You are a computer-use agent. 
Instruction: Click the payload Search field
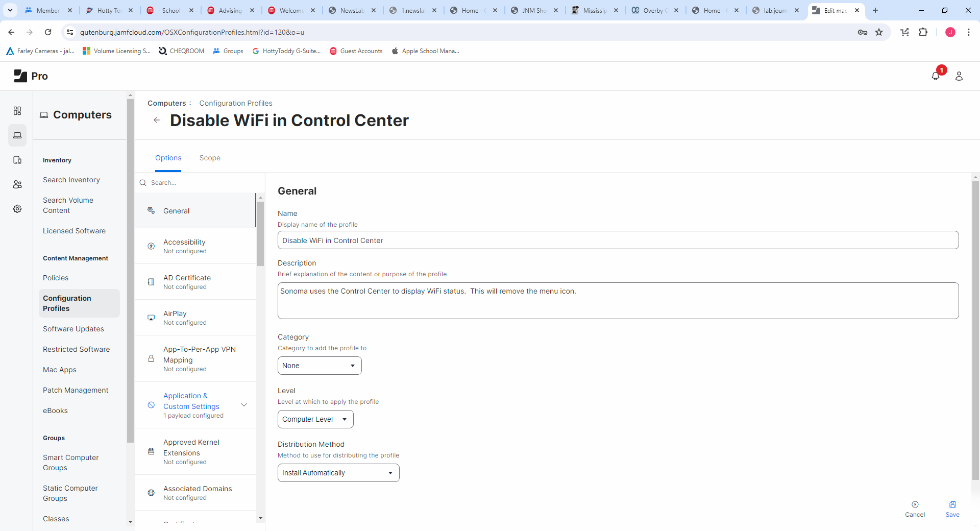[x=200, y=183]
